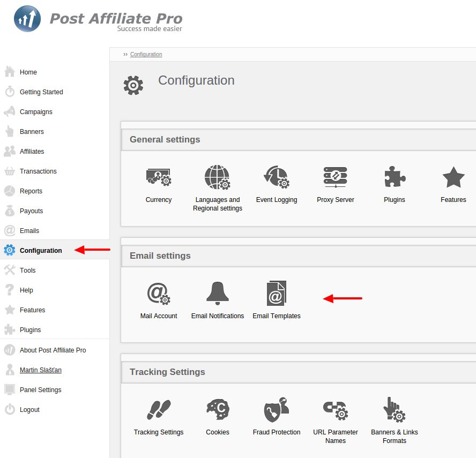Click the megaphone icon beside Campaigns

pos(10,111)
